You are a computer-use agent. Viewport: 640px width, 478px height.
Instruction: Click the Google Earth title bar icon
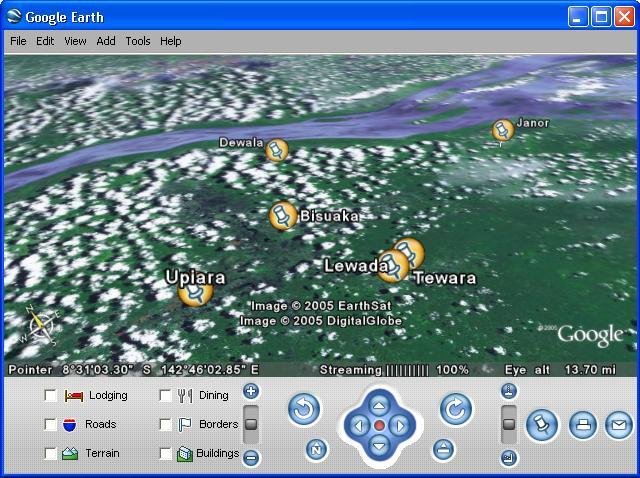coord(14,16)
